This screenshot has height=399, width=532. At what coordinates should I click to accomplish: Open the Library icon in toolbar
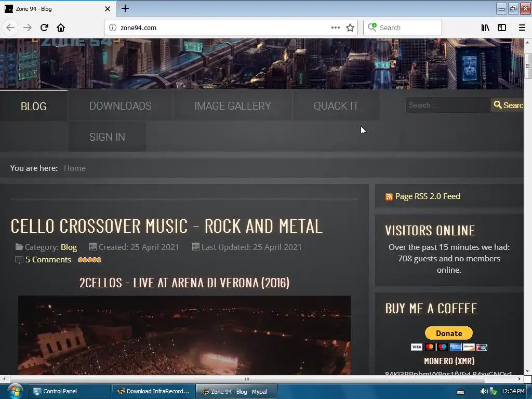tap(485, 28)
